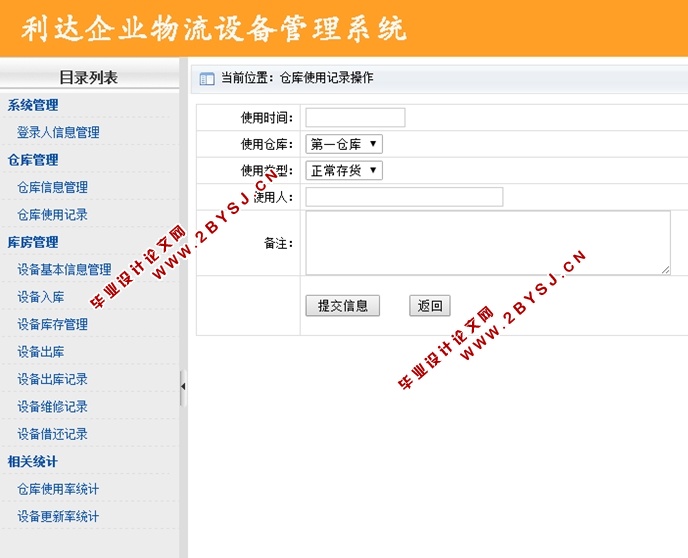The height and width of the screenshot is (558, 688).
Task: Open 设备借还记录 in sidebar
Action: click(52, 434)
